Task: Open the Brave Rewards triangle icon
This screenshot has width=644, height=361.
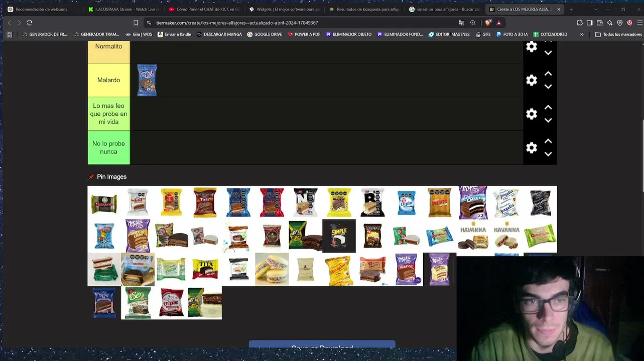Action: pyautogui.click(x=499, y=23)
